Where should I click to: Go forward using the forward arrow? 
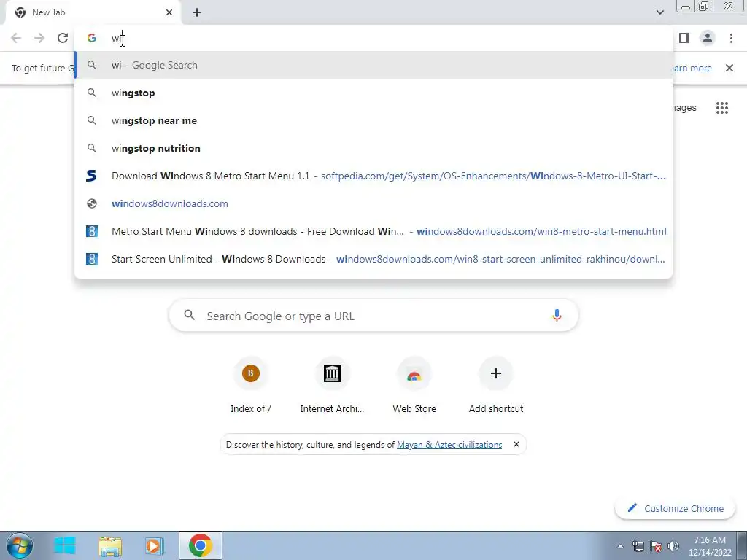[39, 38]
